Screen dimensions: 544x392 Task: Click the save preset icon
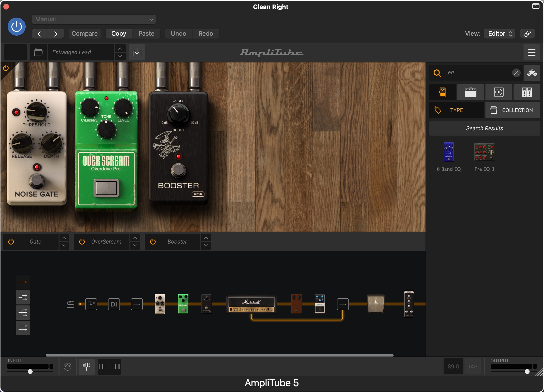tap(137, 52)
